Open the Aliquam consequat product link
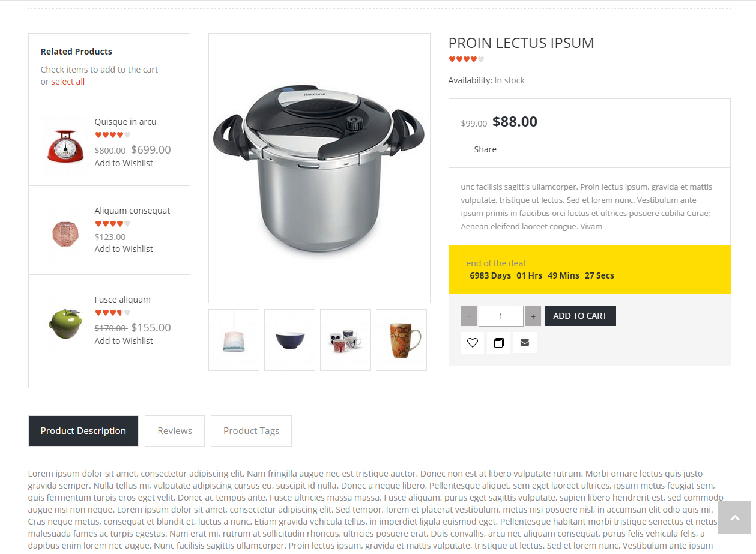 pos(132,211)
